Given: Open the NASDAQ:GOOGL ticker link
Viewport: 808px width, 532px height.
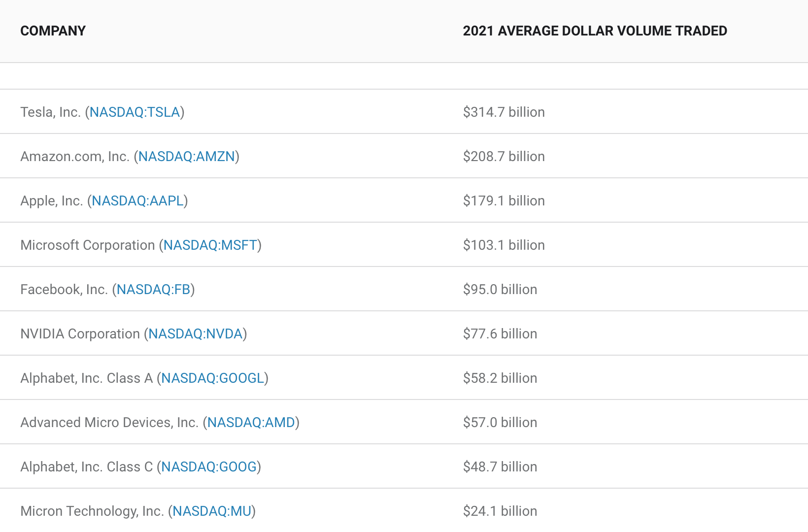Looking at the screenshot, I should point(213,378).
